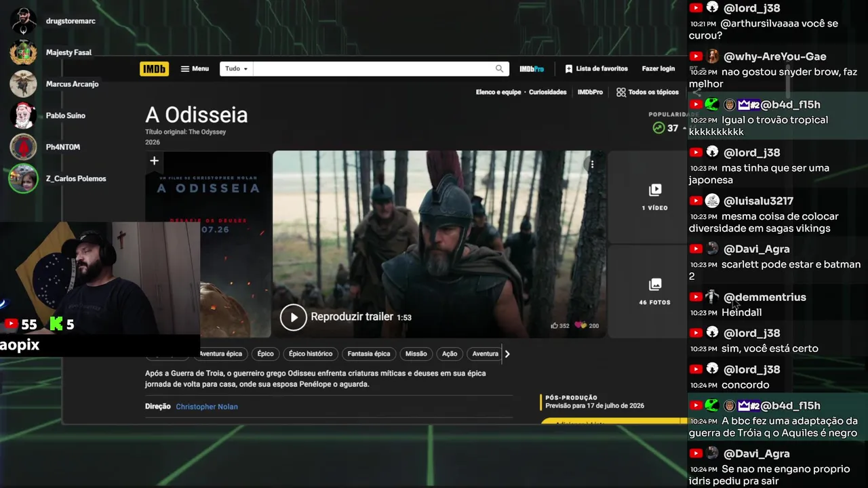
Task: Select the Kick viewer count icon showing 5
Action: (x=56, y=324)
